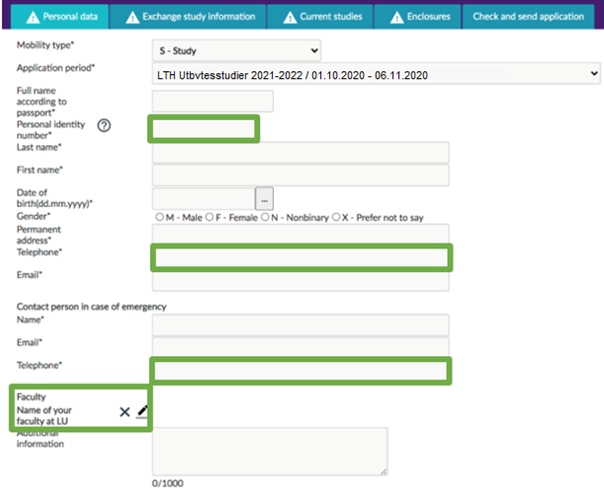Viewport: 604px width, 492px height.
Task: Click the warning icon on Personal data tab
Action: (31, 17)
